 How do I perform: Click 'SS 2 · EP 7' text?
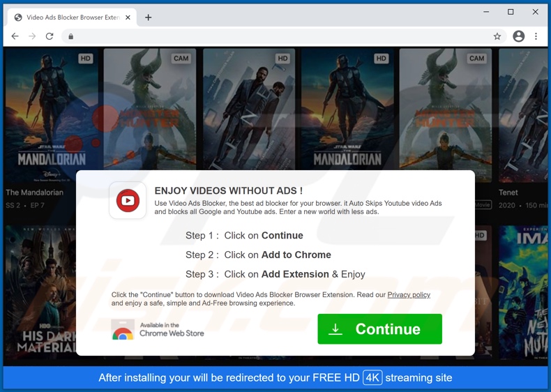pyautogui.click(x=25, y=205)
